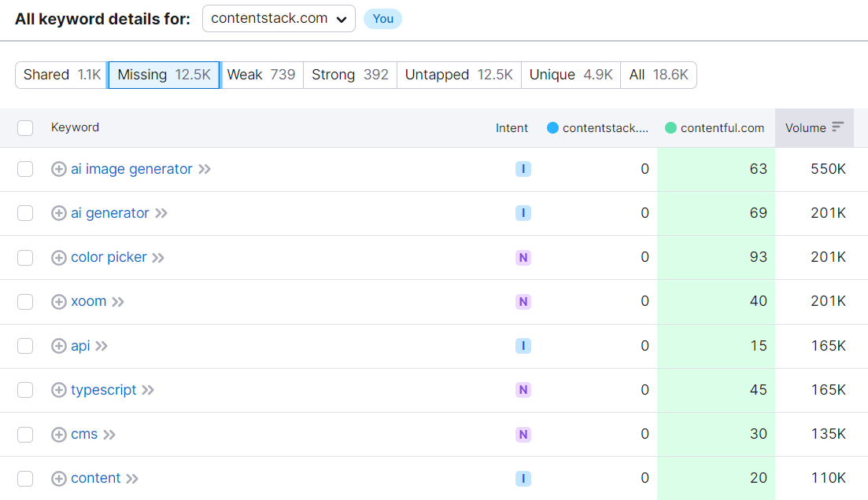Click the Volume column sort icon
The height and width of the screenshot is (500, 868).
coord(837,127)
